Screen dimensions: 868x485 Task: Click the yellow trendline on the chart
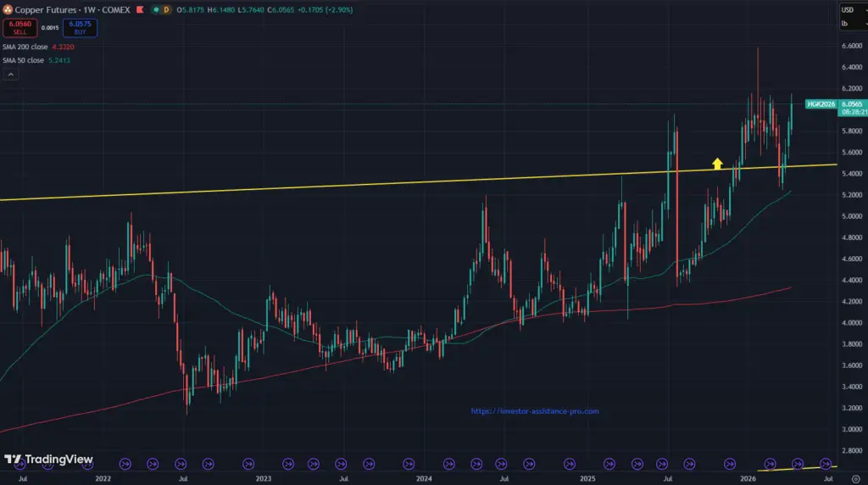click(x=339, y=186)
